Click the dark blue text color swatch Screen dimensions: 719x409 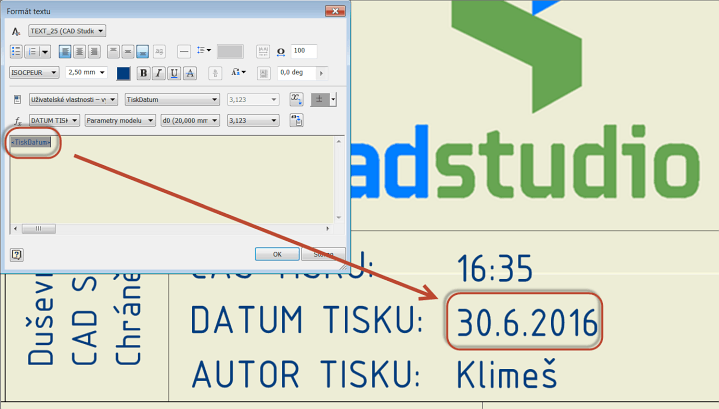coord(123,73)
